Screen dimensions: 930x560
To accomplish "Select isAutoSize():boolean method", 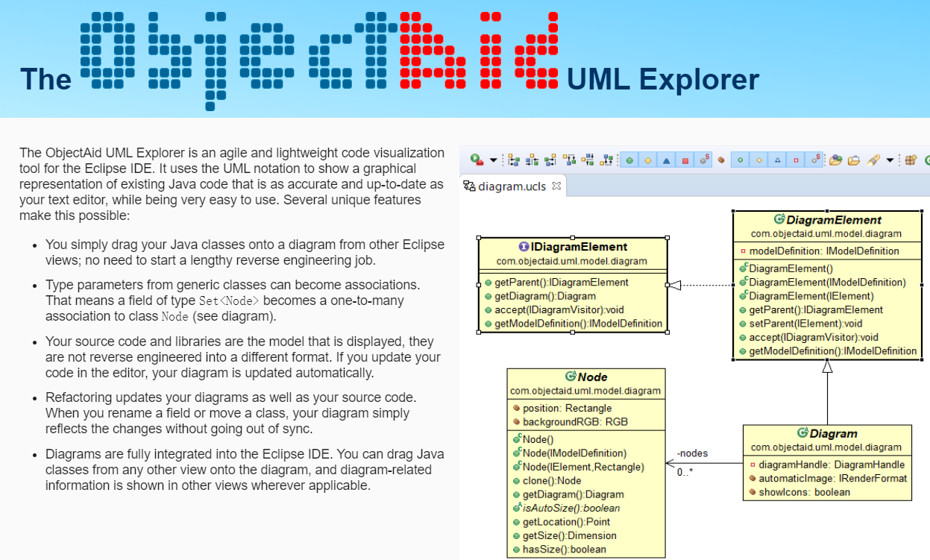I will tap(571, 508).
